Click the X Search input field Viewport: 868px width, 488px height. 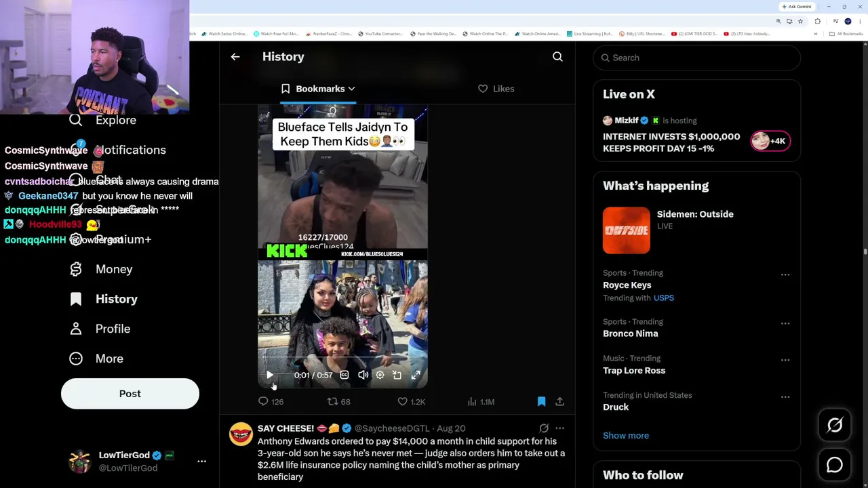click(696, 58)
